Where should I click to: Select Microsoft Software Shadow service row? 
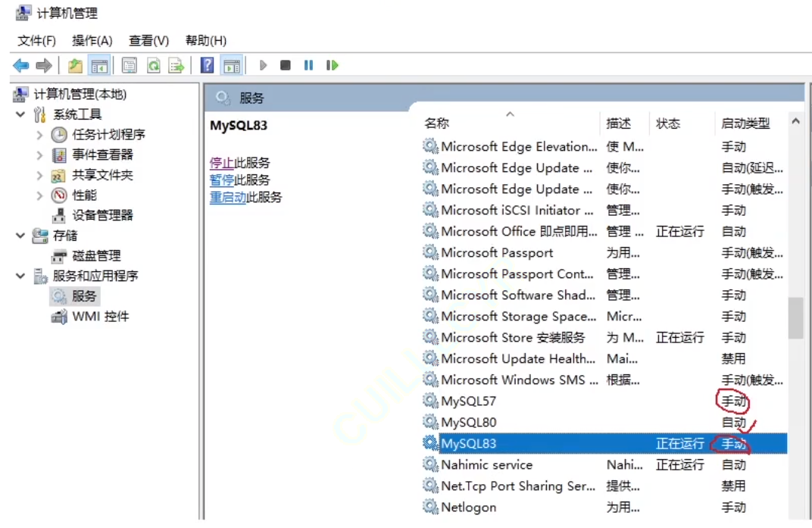point(604,295)
